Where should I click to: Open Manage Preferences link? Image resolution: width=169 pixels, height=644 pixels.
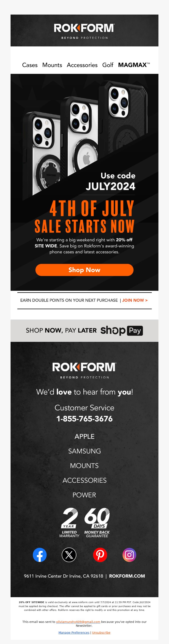[x=74, y=633]
